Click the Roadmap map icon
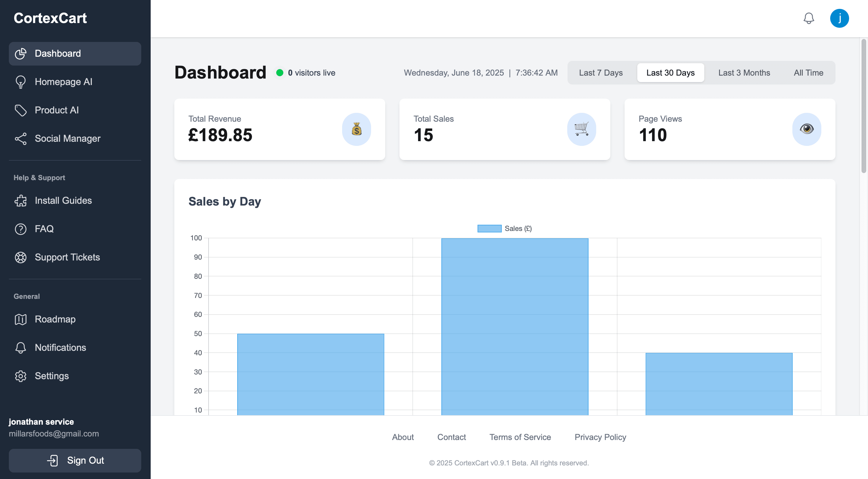 coord(21,319)
